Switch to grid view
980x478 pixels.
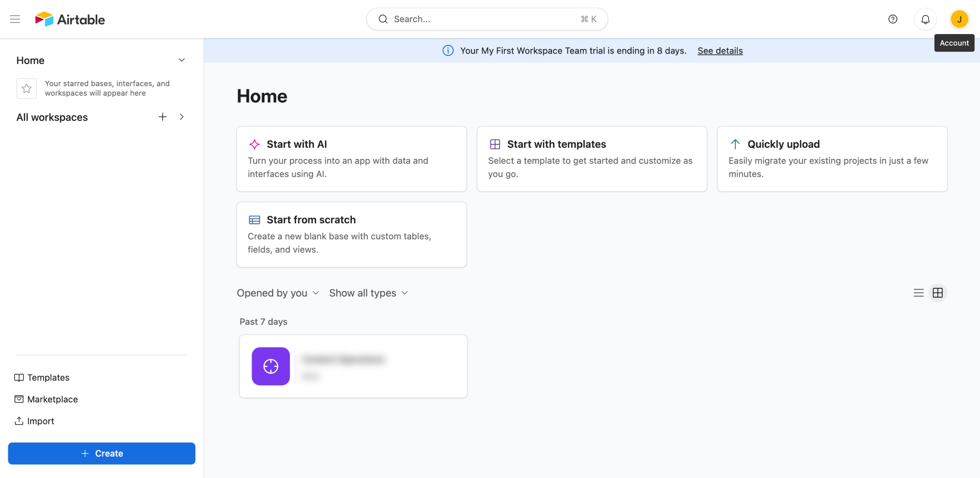(938, 293)
